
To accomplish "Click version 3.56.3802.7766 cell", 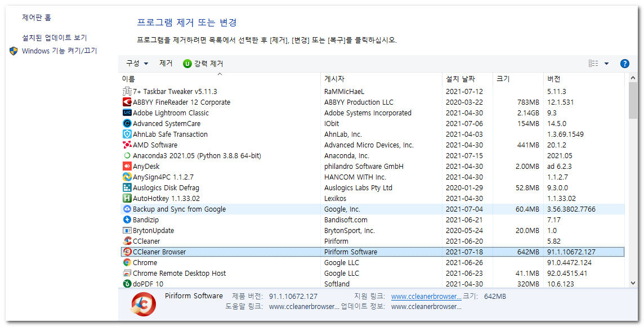I will (571, 209).
